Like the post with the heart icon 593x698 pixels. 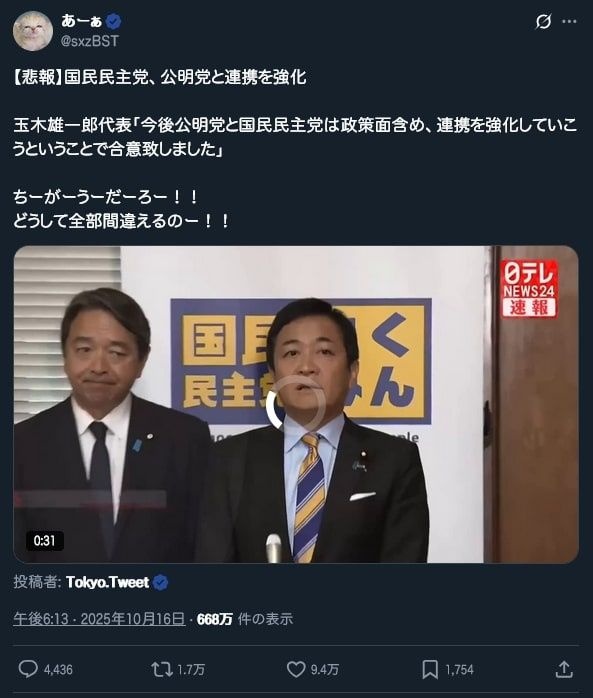(296, 669)
